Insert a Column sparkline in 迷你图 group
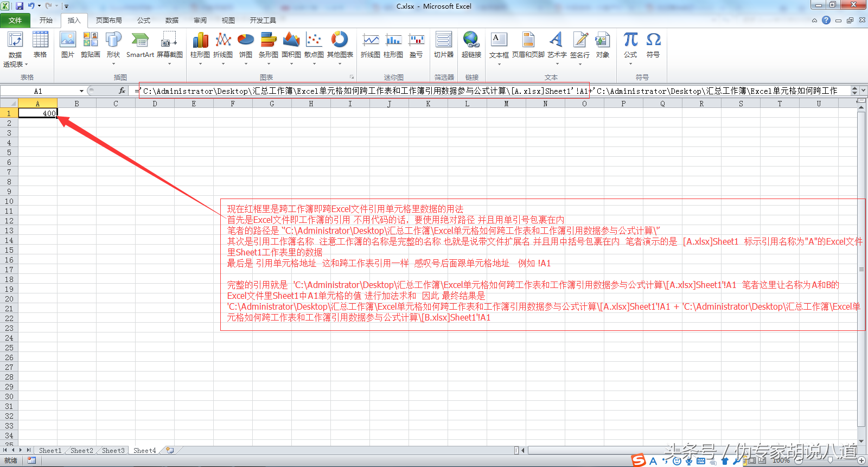The height and width of the screenshot is (467, 868). [393, 45]
